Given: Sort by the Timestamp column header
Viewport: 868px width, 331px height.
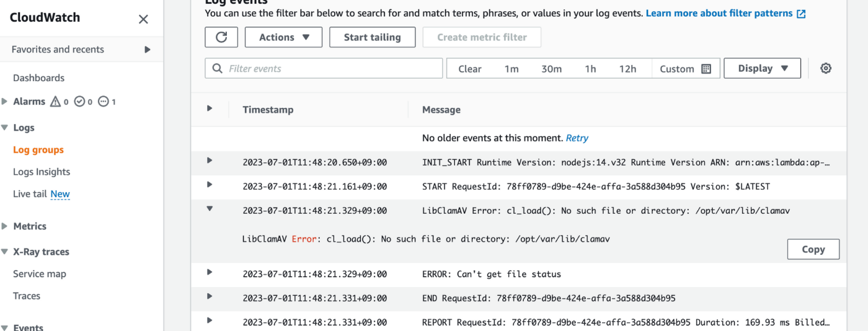Looking at the screenshot, I should [268, 110].
